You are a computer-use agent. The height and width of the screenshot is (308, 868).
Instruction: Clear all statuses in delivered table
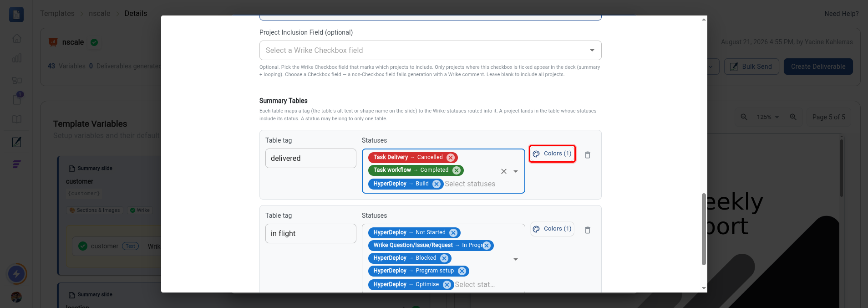pos(504,171)
